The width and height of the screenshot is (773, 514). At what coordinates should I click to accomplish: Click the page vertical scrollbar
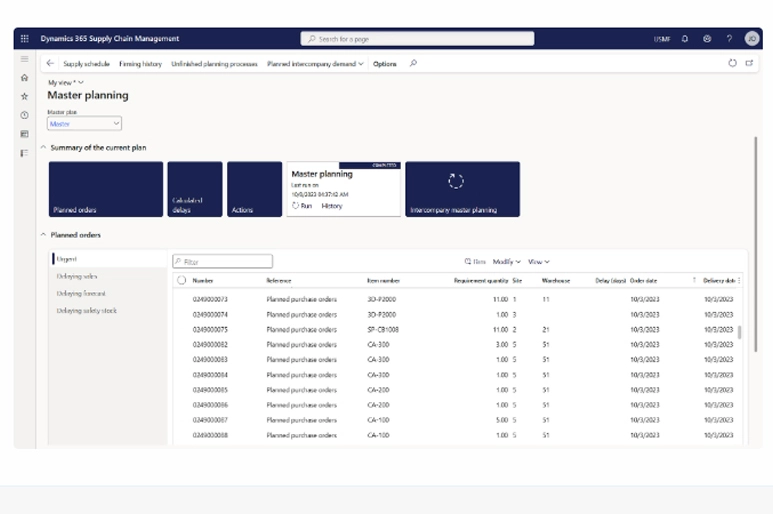coord(755,244)
